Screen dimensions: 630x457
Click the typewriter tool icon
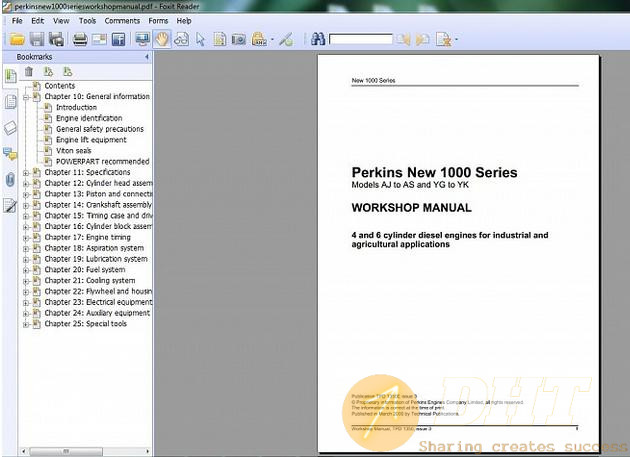[259, 39]
